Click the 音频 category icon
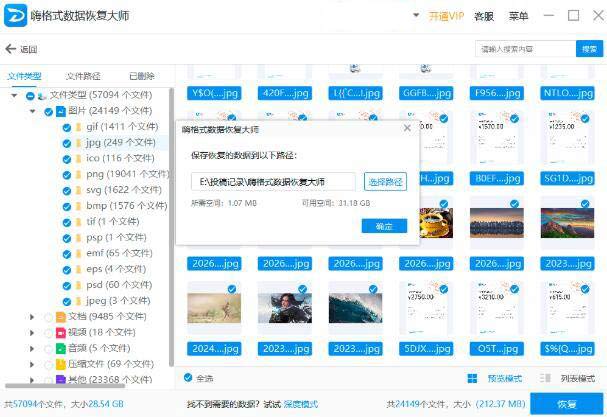Screen dimensions: 607x417 tap(61, 348)
